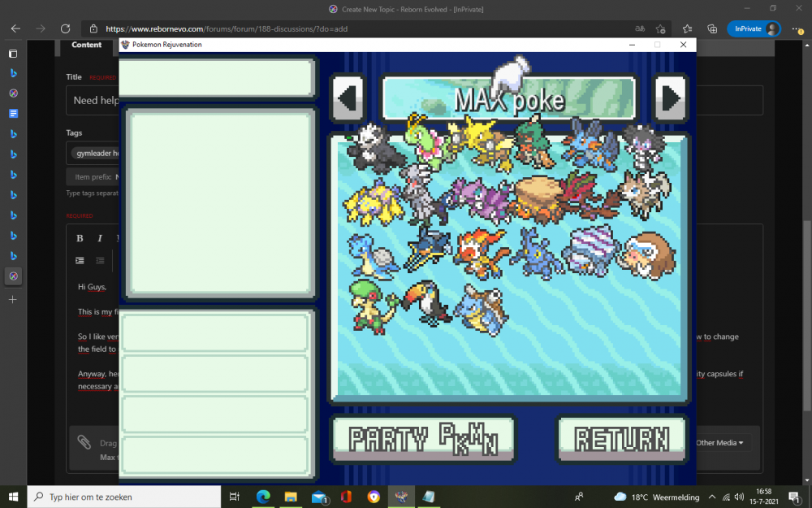Viewport: 812px width, 508px height.
Task: Choose the Swampert sprite in the box
Action: (590, 144)
